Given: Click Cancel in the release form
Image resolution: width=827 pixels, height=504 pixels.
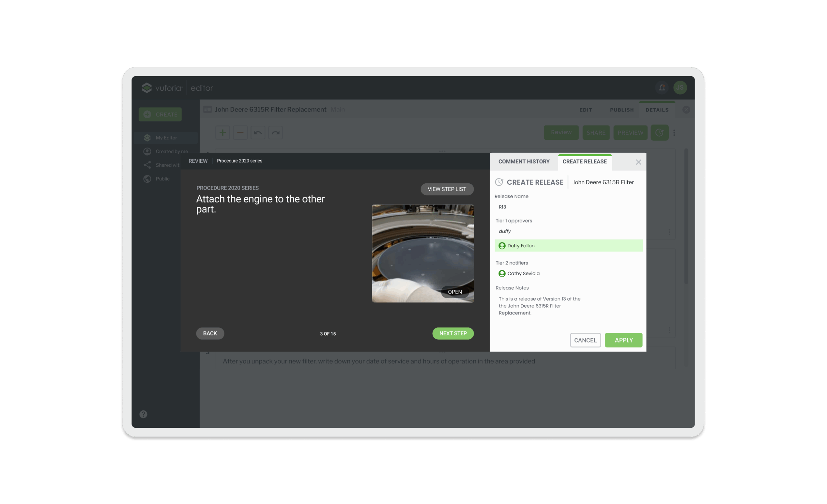Looking at the screenshot, I should (x=585, y=340).
